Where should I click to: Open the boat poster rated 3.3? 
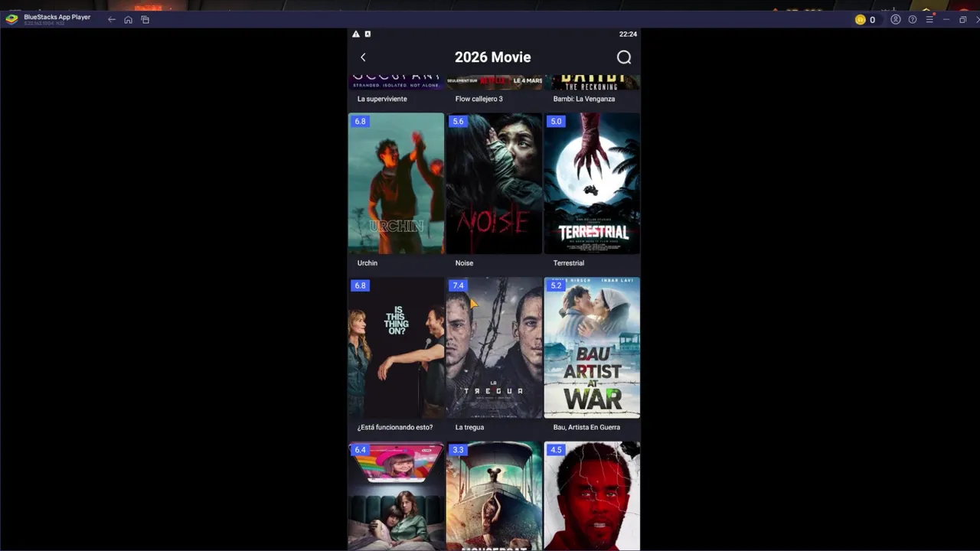click(494, 496)
